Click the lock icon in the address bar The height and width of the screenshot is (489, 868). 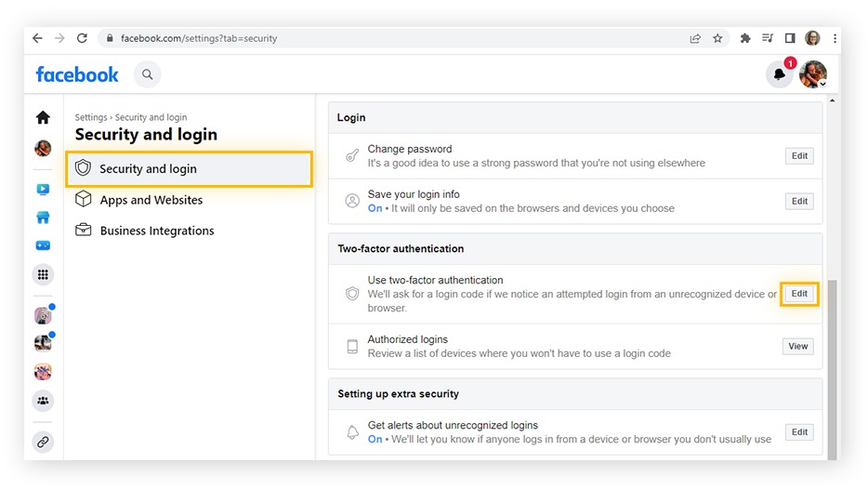[x=110, y=38]
